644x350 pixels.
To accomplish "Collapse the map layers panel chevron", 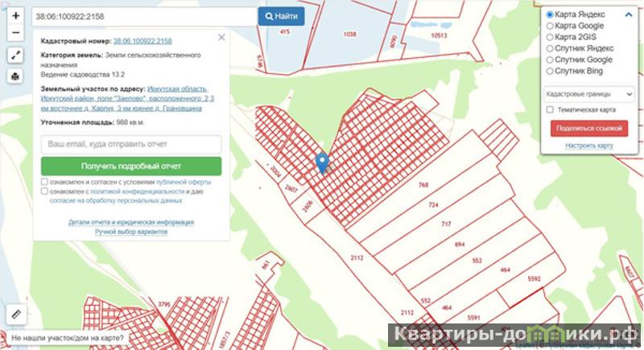I will pyautogui.click(x=628, y=15).
